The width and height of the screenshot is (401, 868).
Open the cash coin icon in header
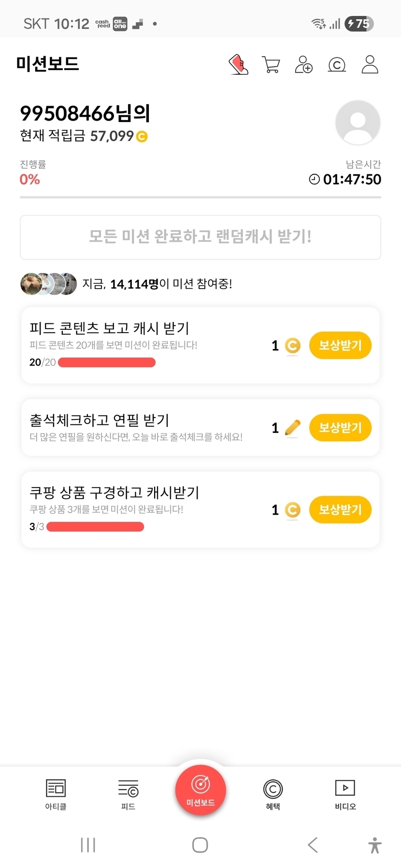337,64
